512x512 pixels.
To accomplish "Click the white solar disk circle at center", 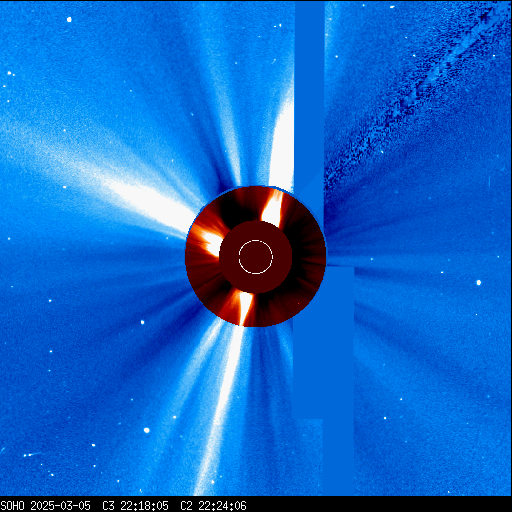I will tap(256, 257).
